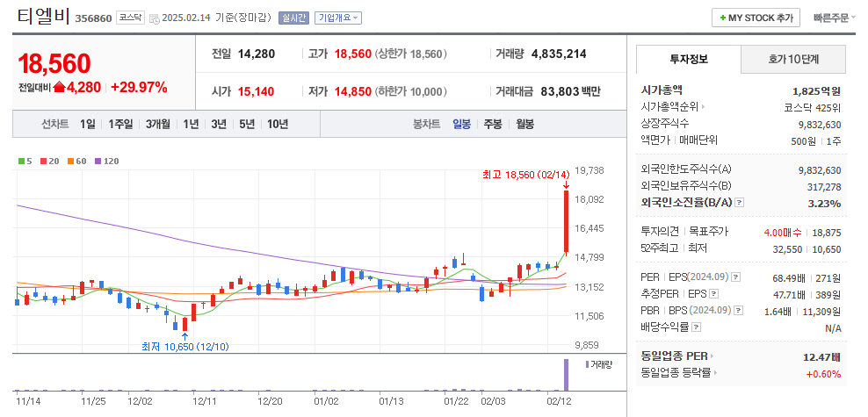Click the 12.47배 sector PER value
868x417 pixels.
[822, 357]
